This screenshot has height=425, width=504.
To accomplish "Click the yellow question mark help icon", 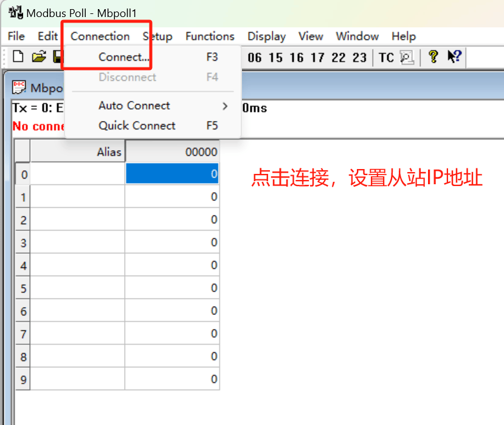I will click(433, 57).
